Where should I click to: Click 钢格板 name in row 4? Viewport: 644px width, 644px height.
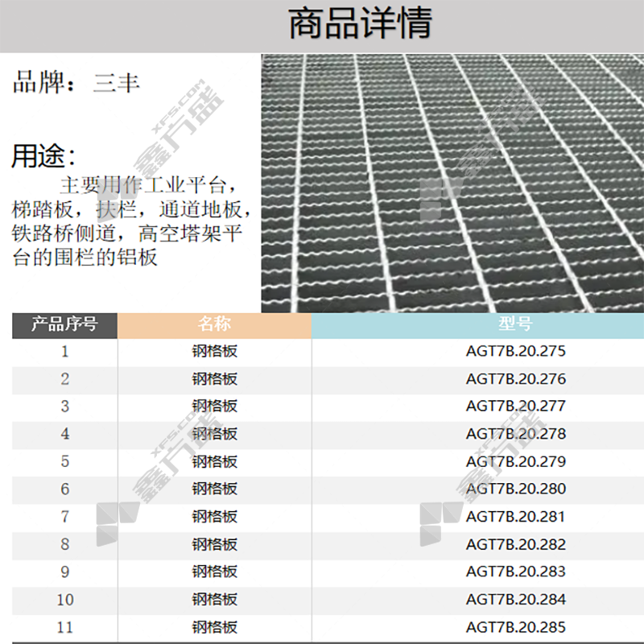[214, 434]
